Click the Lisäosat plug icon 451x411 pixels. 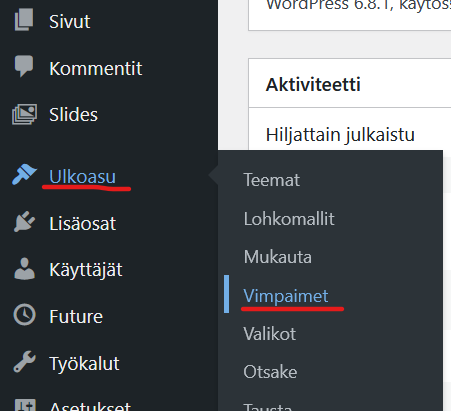pyautogui.click(x=24, y=221)
